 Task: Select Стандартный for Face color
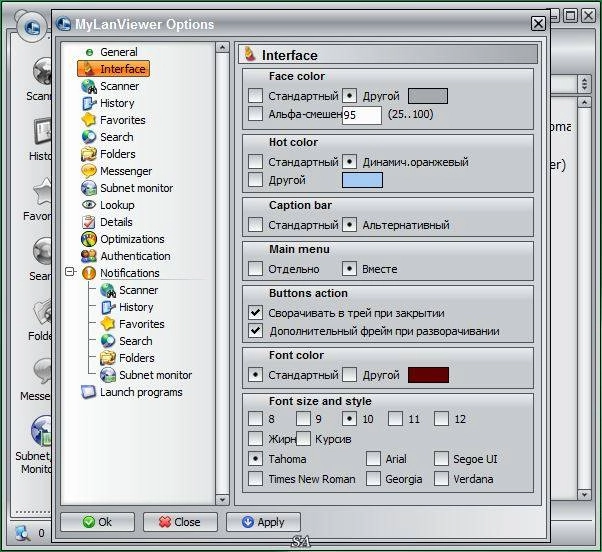[x=255, y=96]
